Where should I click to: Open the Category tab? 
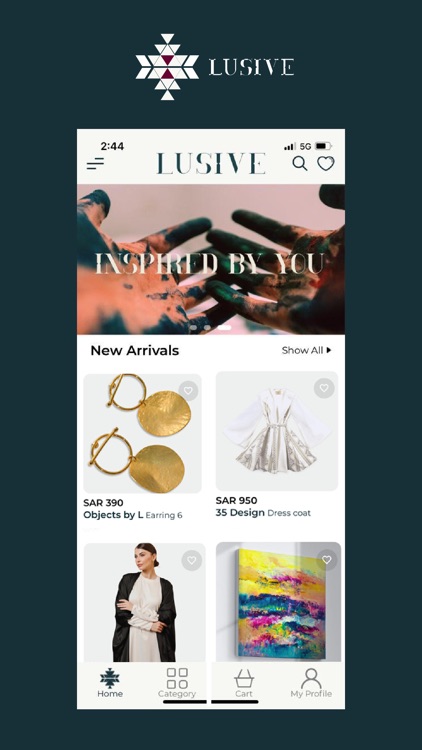[x=177, y=683]
